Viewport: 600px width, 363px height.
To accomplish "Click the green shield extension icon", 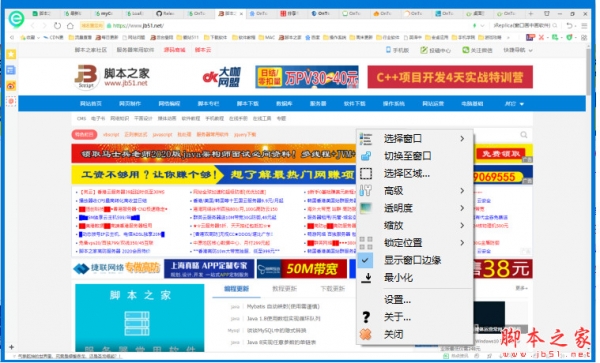I will pos(569,37).
